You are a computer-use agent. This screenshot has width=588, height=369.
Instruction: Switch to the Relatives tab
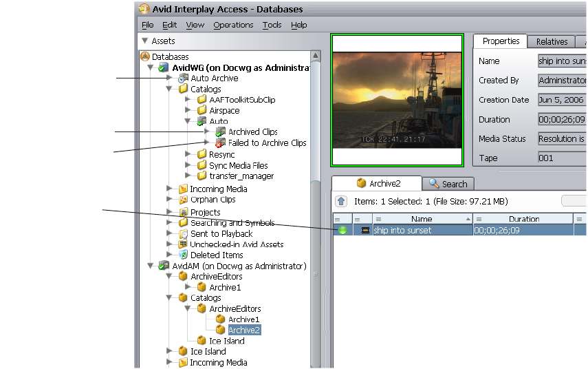552,42
